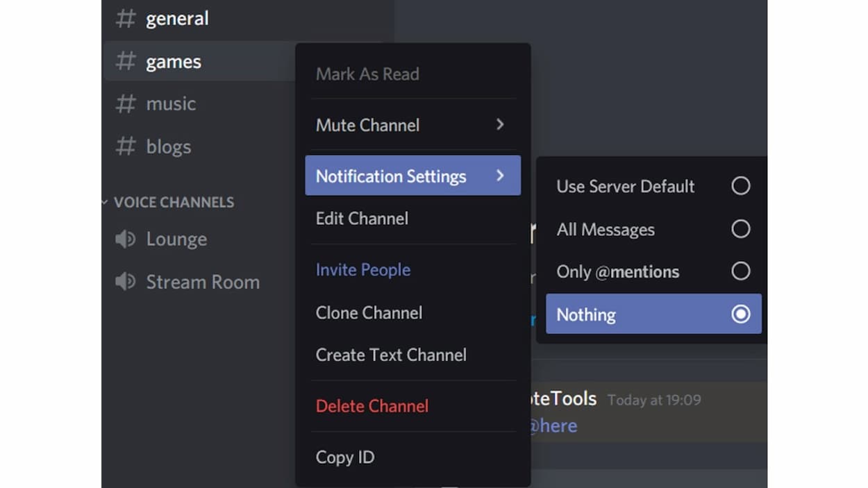
Task: Click the speaker icon for Lounge
Action: pos(125,239)
